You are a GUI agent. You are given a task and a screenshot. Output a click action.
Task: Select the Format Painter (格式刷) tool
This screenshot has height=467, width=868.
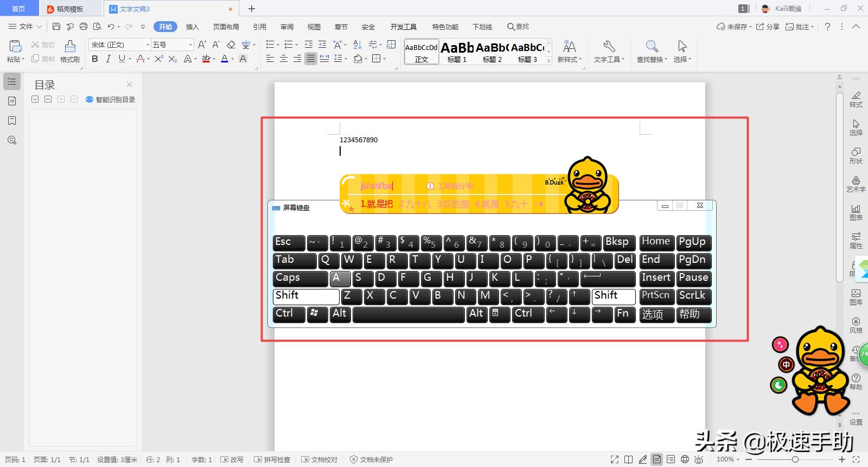69,52
